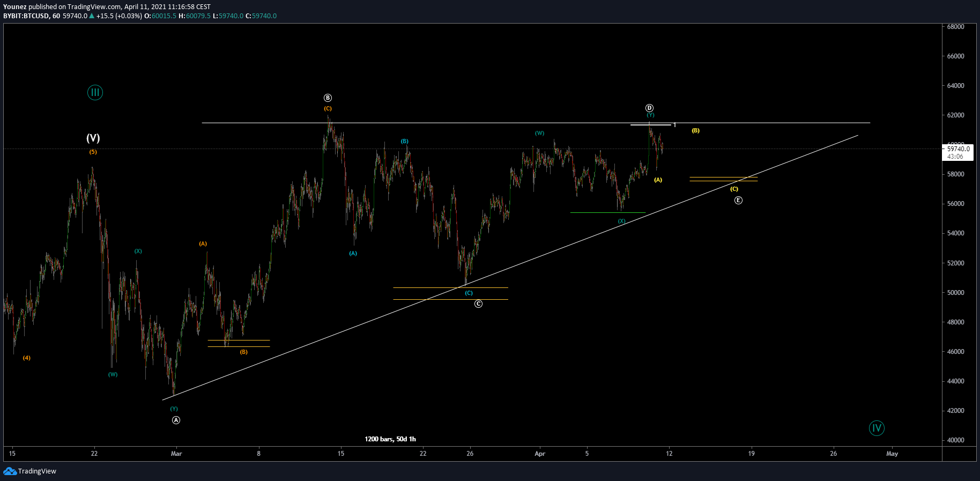Screen dimensions: 980x481
Task: Select the circled IV wave label
Action: point(877,428)
